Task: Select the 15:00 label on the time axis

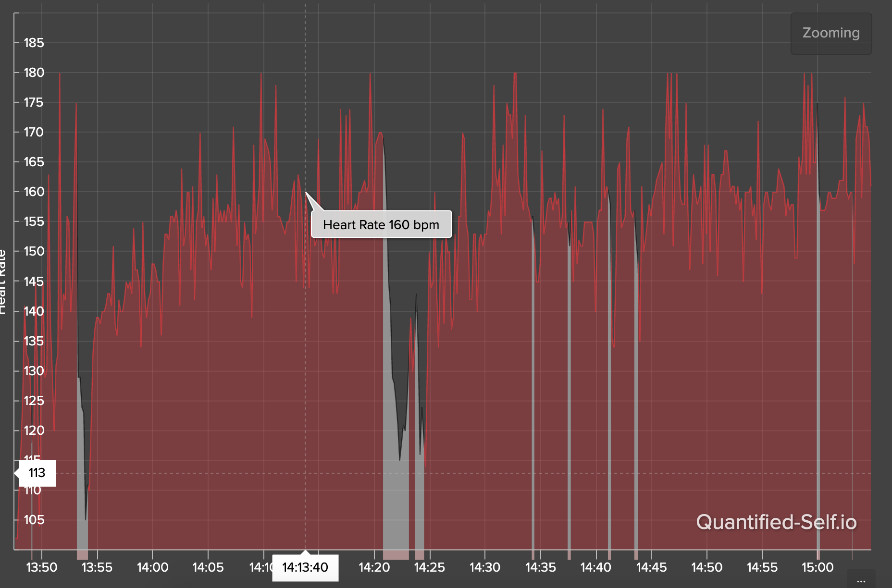Action: click(817, 566)
